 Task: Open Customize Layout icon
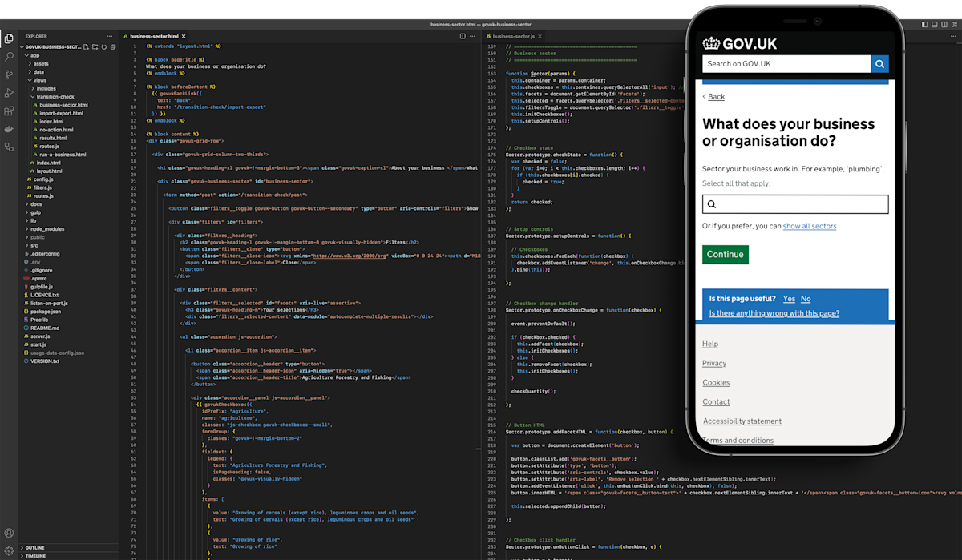click(953, 25)
